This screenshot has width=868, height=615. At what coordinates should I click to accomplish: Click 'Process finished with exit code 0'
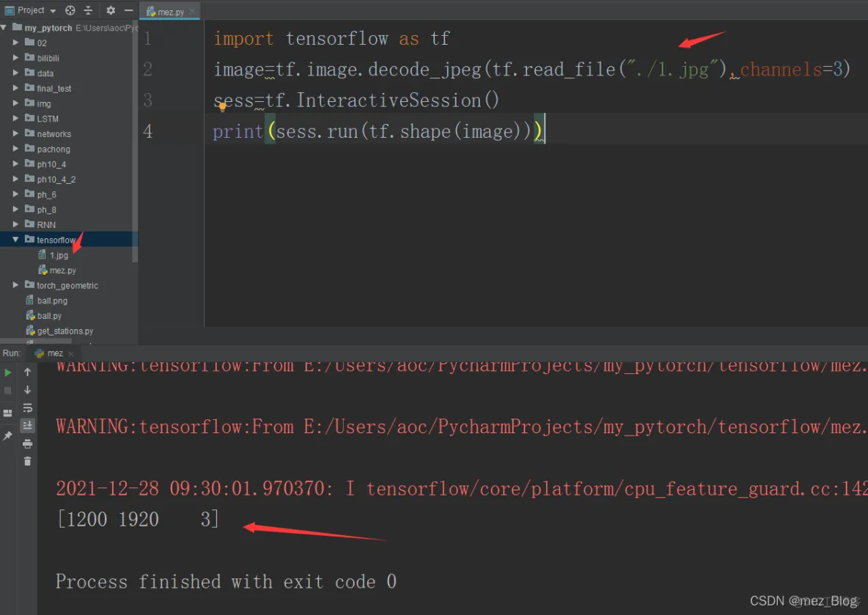[226, 581]
